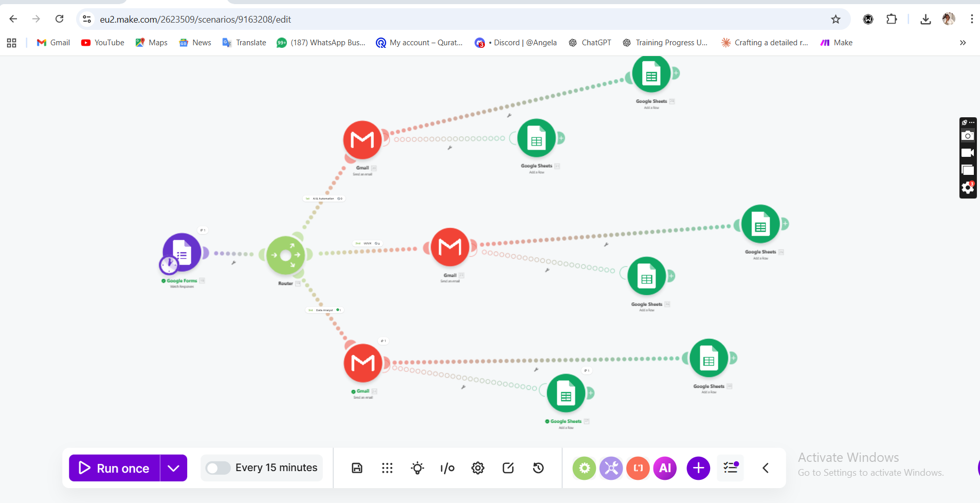Click the stacked windows icon in side overlay
Viewport: 980px width, 503px height.
tap(968, 170)
